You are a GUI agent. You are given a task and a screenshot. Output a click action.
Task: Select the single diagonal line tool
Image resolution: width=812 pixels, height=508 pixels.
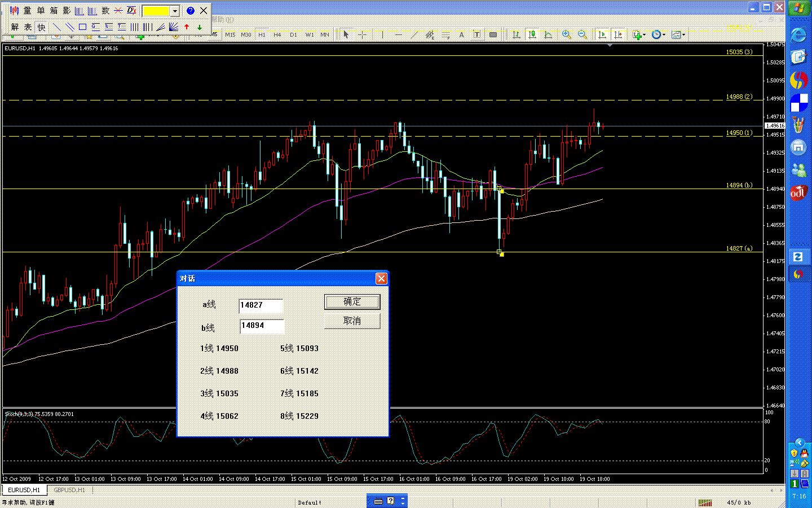[x=56, y=27]
